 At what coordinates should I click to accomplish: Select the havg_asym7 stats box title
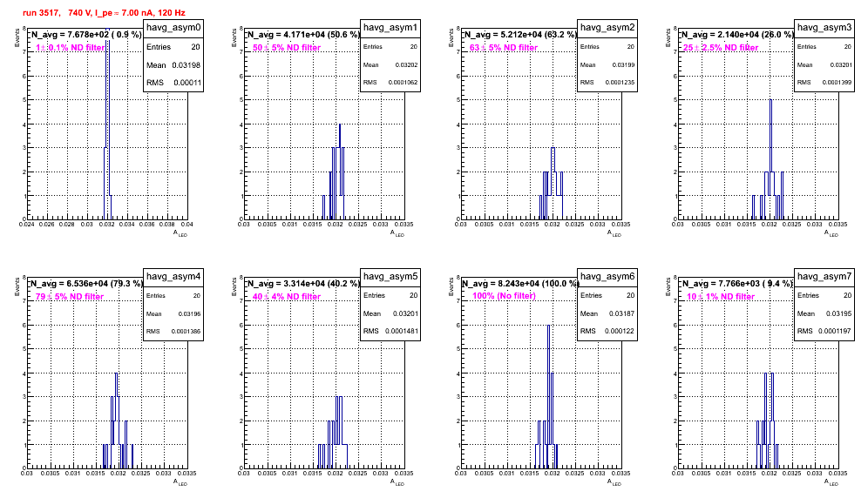tap(824, 277)
